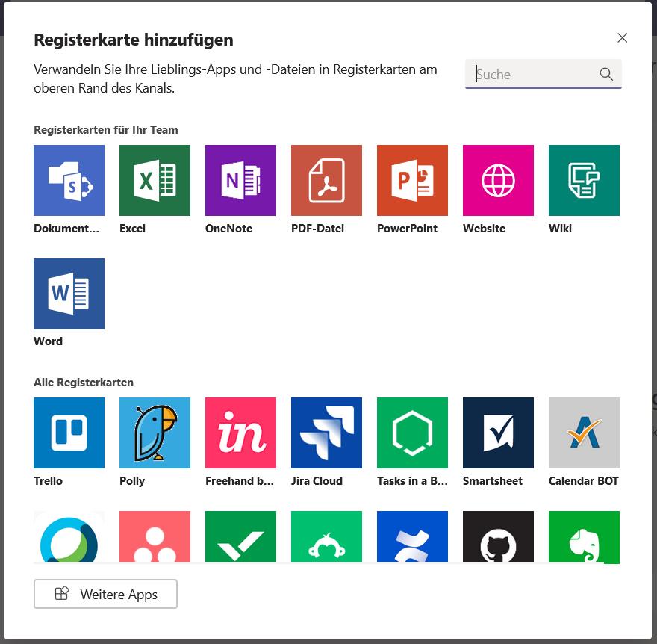Select the Wiki app icon
The width and height of the screenshot is (657, 644).
(x=584, y=180)
